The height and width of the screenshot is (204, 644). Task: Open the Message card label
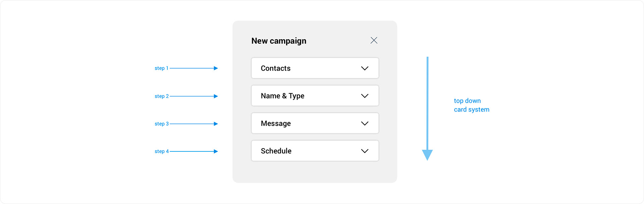(x=276, y=124)
